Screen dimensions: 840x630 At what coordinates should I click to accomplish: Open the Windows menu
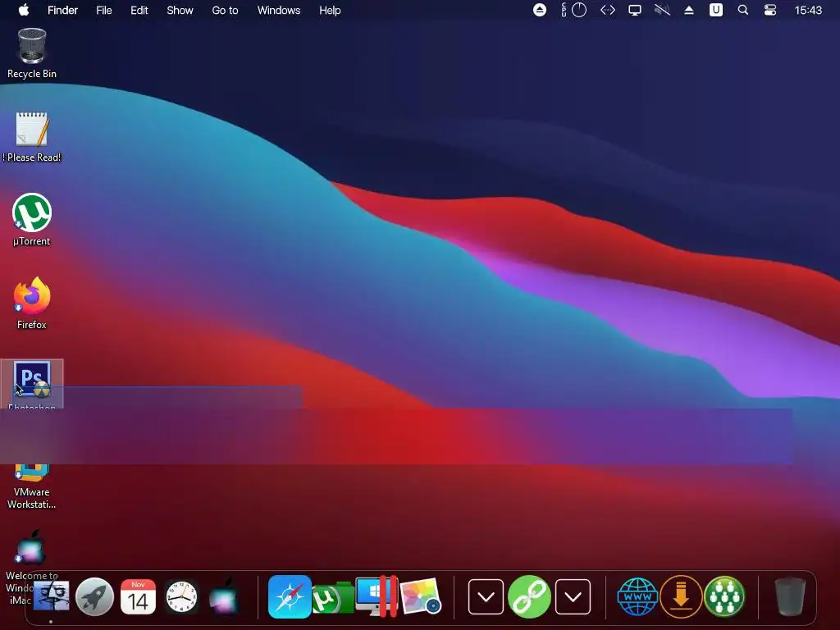click(279, 10)
